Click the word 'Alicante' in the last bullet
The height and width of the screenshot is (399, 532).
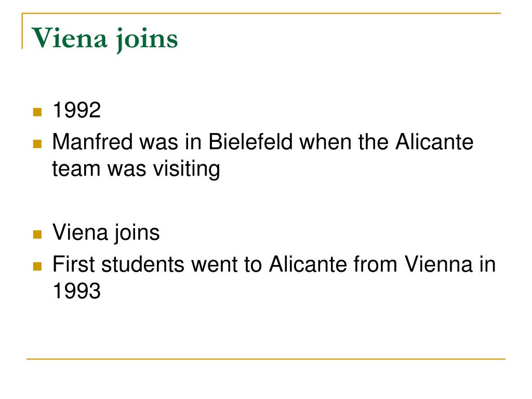point(308,264)
